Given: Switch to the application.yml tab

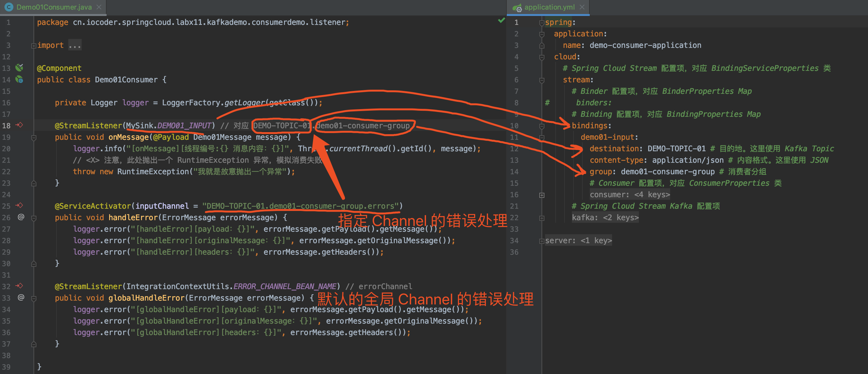Looking at the screenshot, I should [x=549, y=7].
